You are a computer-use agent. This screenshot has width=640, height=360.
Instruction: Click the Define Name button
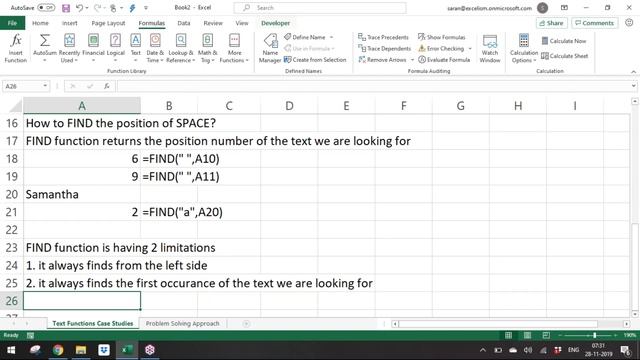tap(305, 37)
